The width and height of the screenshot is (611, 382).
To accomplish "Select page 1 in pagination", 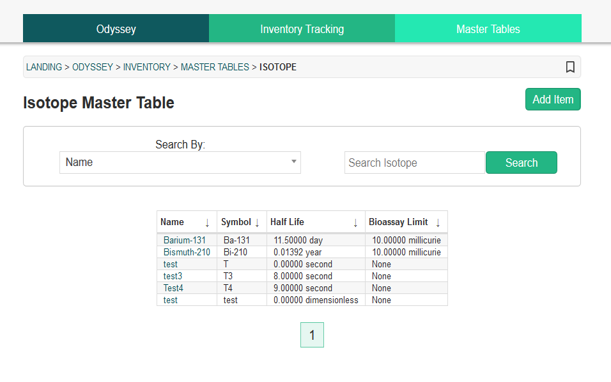I will click(x=312, y=335).
